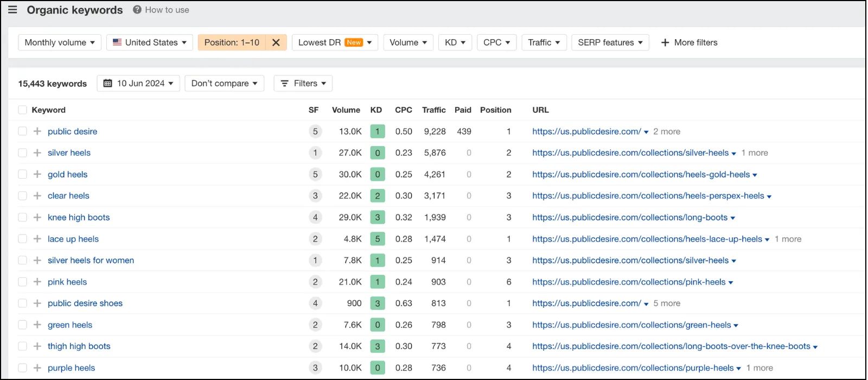868x380 pixels.
Task: Expand URL list arrow for gold heels
Action: point(755,175)
